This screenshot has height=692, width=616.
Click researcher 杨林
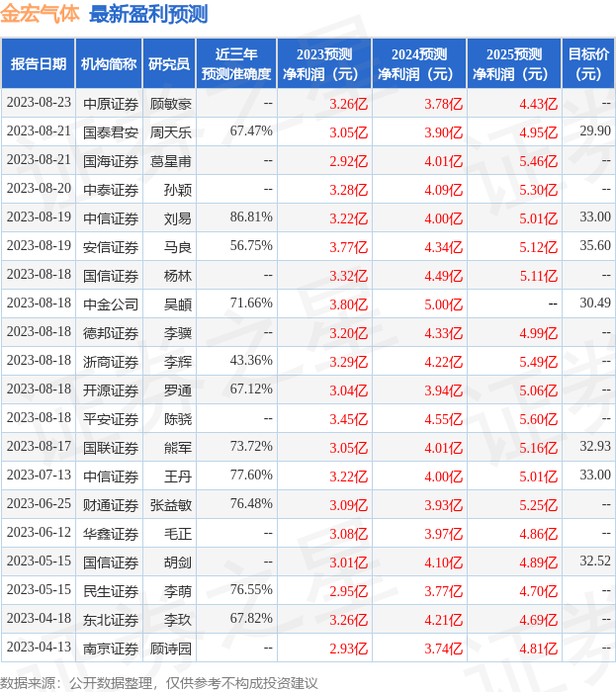pyautogui.click(x=178, y=276)
